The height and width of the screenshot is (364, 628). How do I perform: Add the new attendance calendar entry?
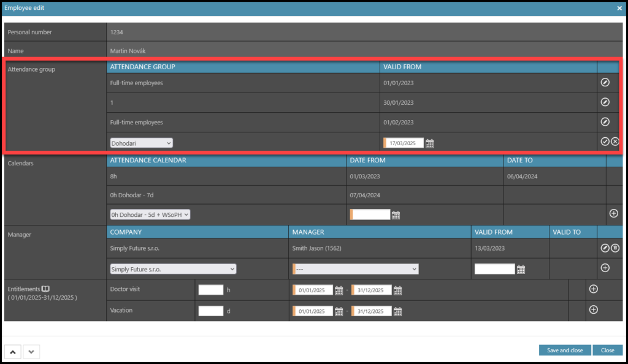point(613,213)
